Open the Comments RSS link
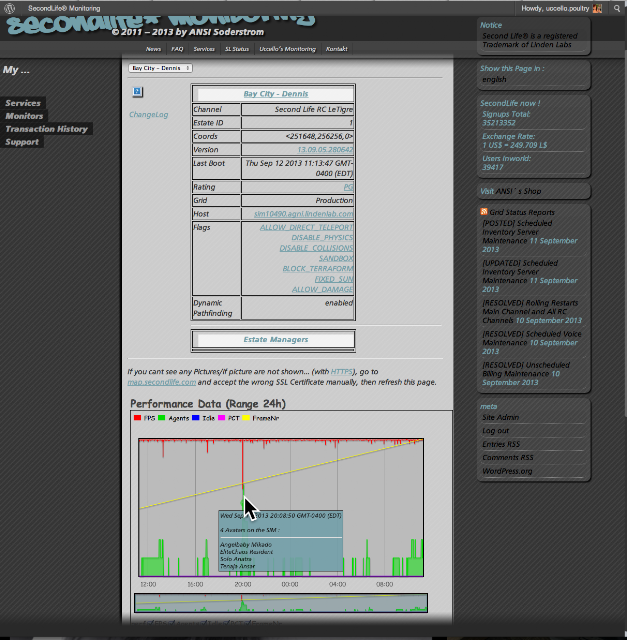627x640 pixels. pos(508,458)
